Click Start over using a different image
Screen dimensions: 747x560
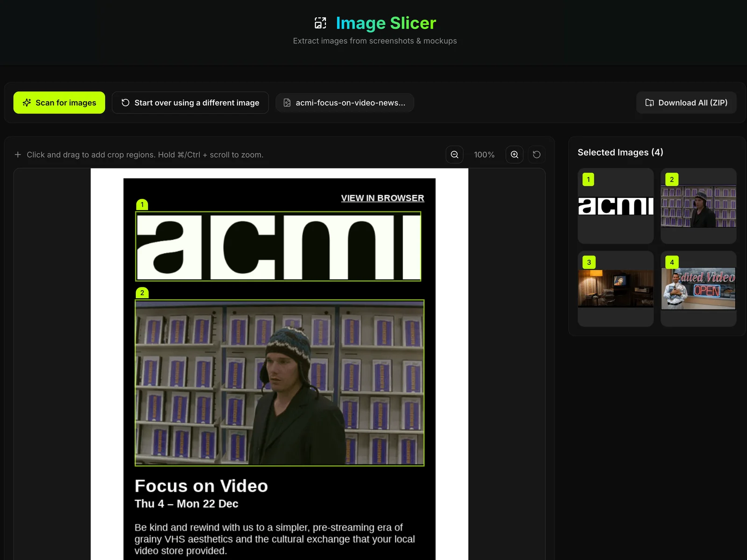point(190,103)
